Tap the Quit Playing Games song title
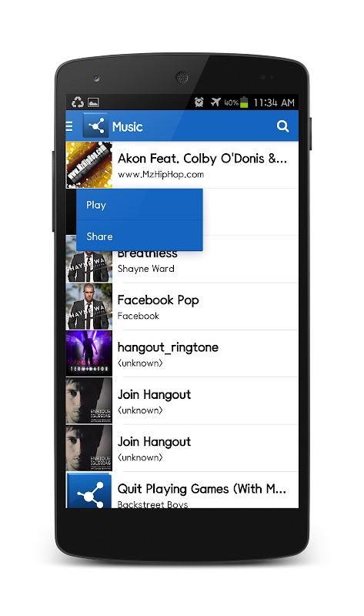 202,489
